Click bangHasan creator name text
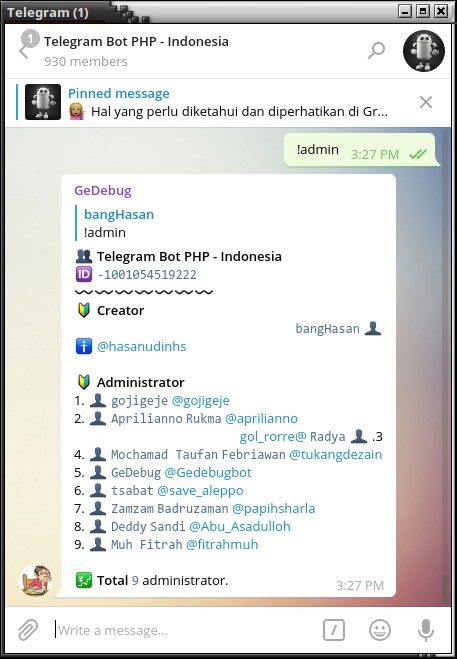Viewport: 457px width, 659px height. [x=328, y=329]
